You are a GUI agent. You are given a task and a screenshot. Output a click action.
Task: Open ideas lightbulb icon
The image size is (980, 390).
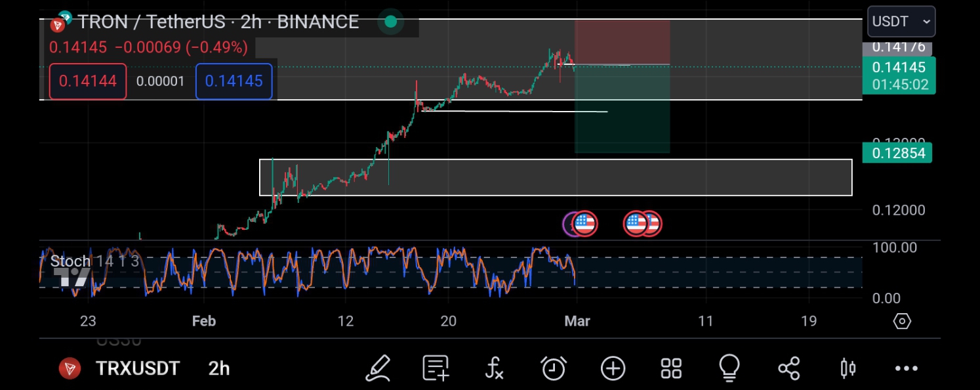click(x=729, y=368)
